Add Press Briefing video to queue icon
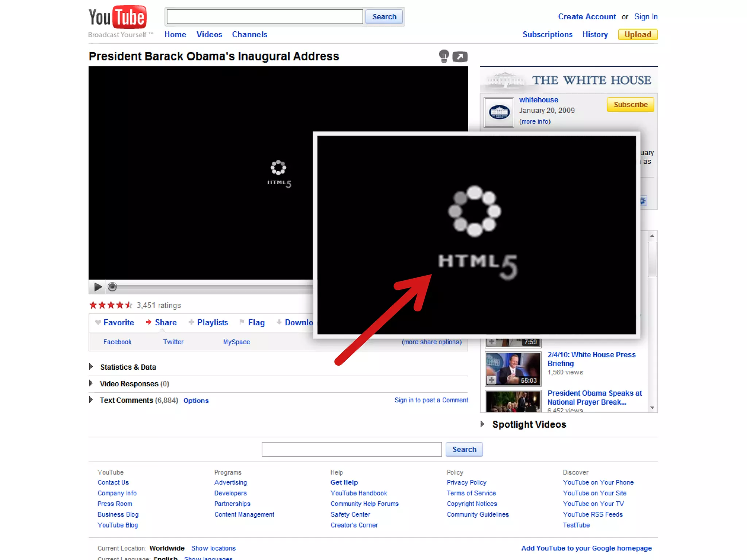 click(491, 380)
